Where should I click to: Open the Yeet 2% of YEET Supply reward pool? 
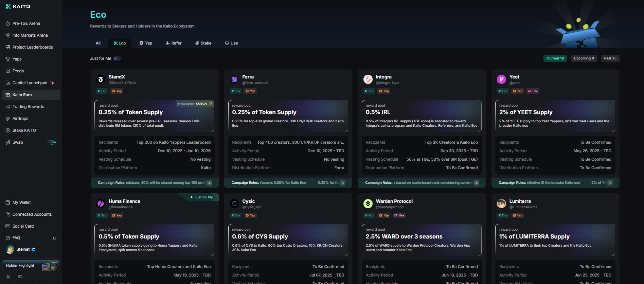coord(555,116)
